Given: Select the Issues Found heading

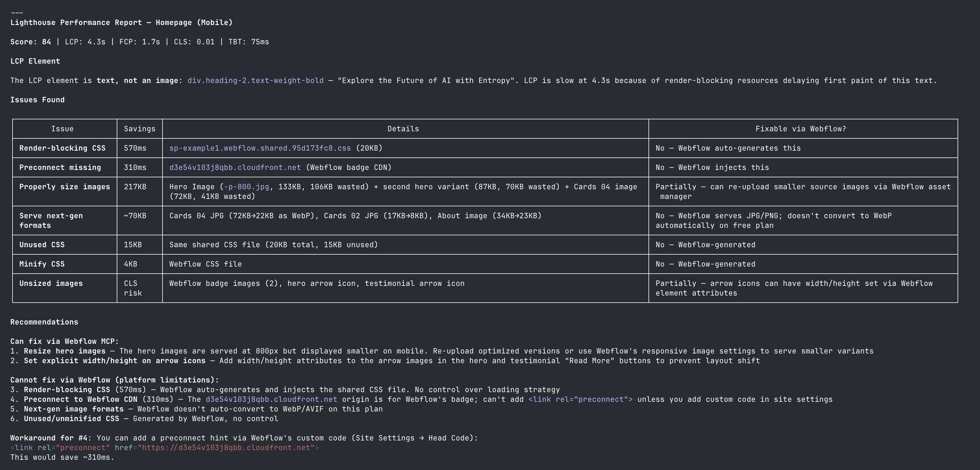Looking at the screenshot, I should 38,99.
